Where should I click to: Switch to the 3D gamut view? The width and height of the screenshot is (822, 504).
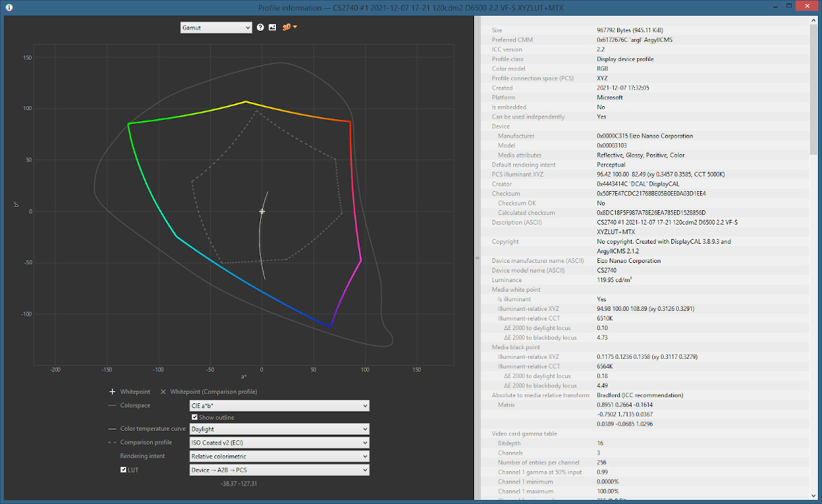pos(286,27)
